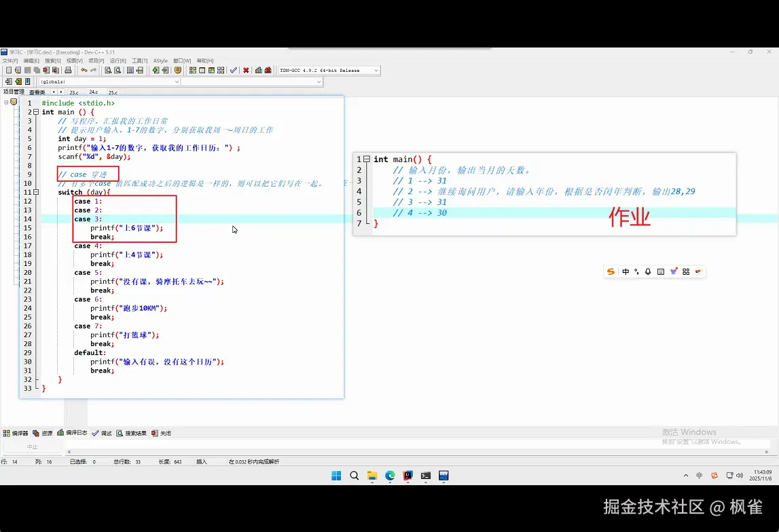Click the green arrow icon in second toolbar row
The image size is (779, 532).
coord(18,81)
